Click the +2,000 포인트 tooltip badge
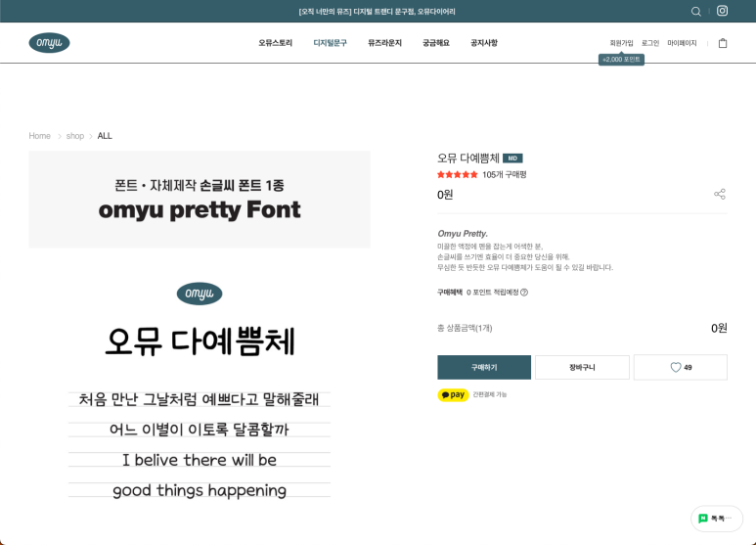This screenshot has height=545, width=756. coord(621,60)
